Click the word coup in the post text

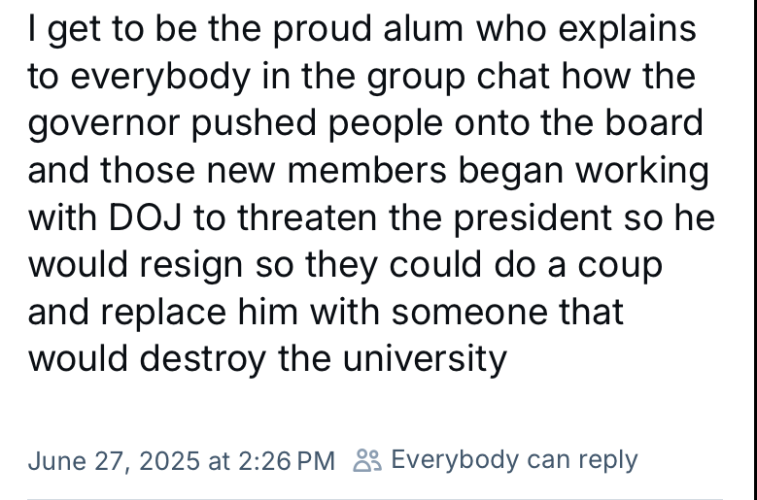620,266
